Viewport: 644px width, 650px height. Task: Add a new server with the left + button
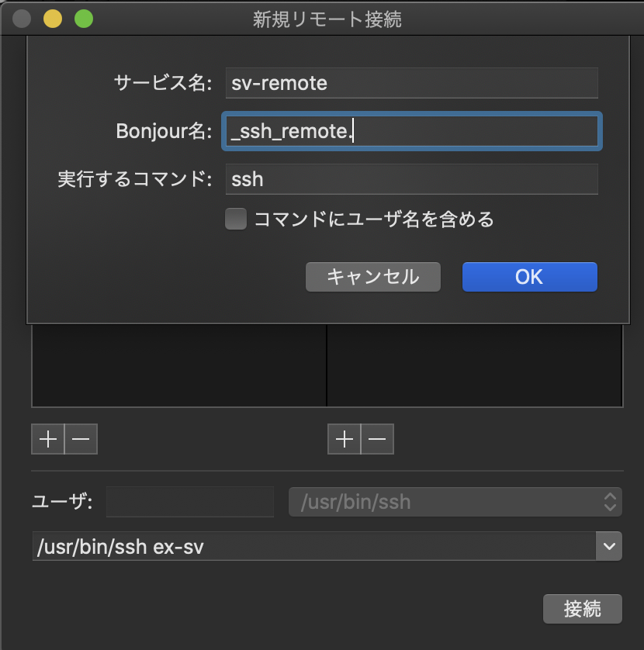47,439
